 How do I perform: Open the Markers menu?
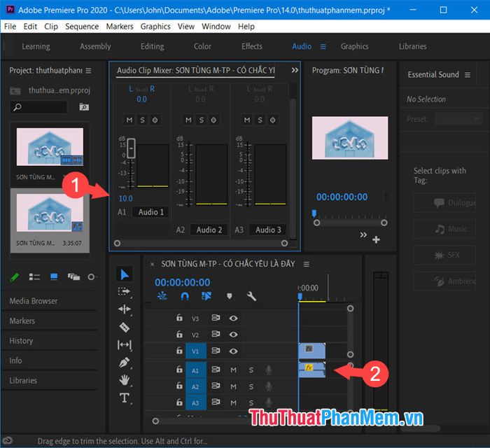tap(120, 27)
